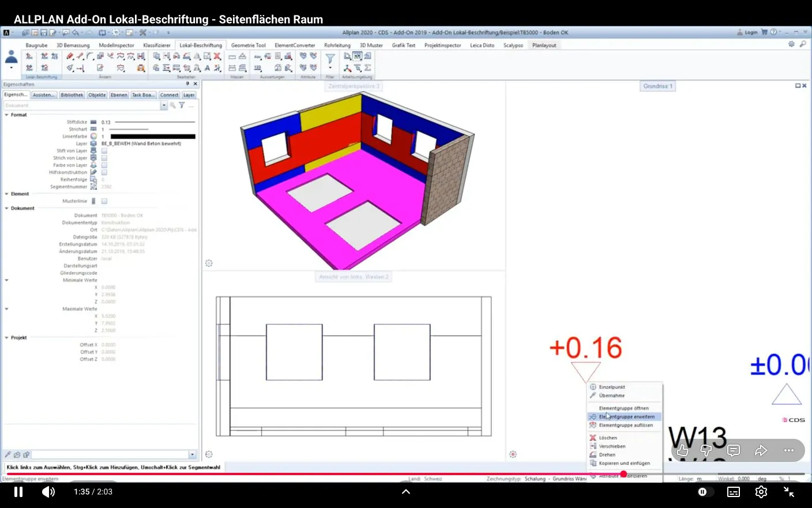Toggle the autoplay switch
The width and height of the screenshot is (812, 508).
click(x=704, y=492)
